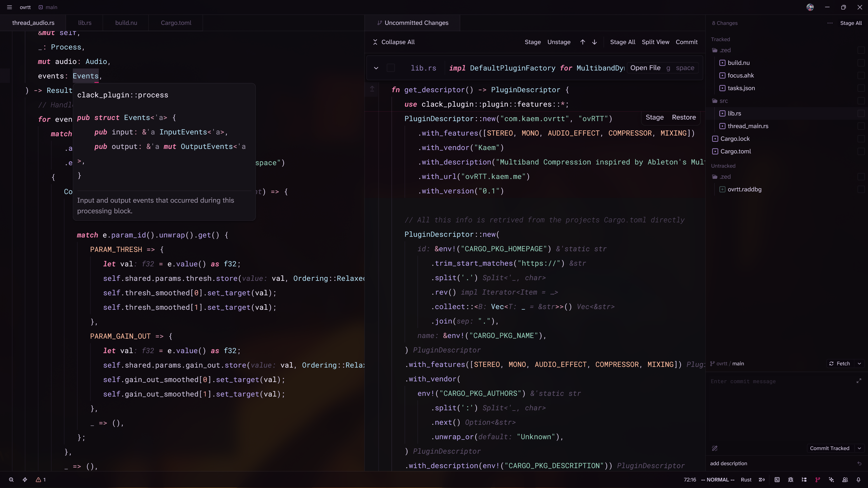This screenshot has width=868, height=488.
Task: Click Restore on the changed hunk
Action: [x=684, y=117]
